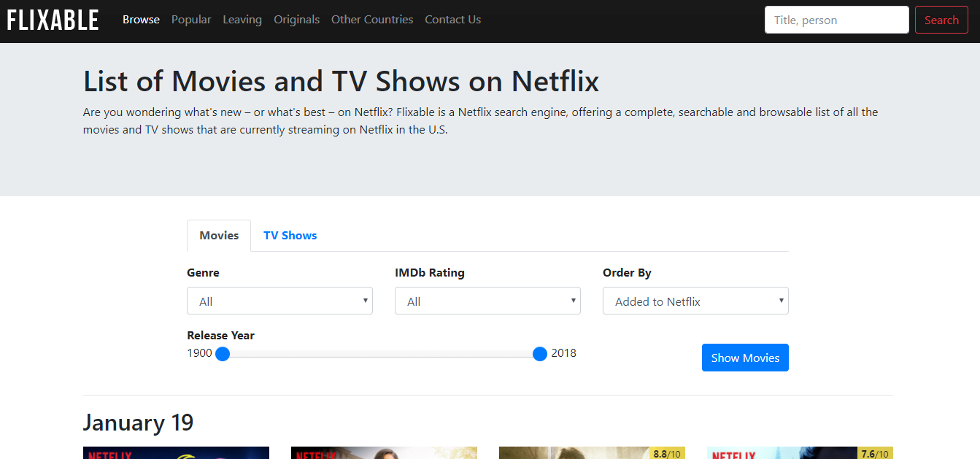Open the movie poster rated 8.8/10
This screenshot has width=980, height=459.
(x=592, y=453)
